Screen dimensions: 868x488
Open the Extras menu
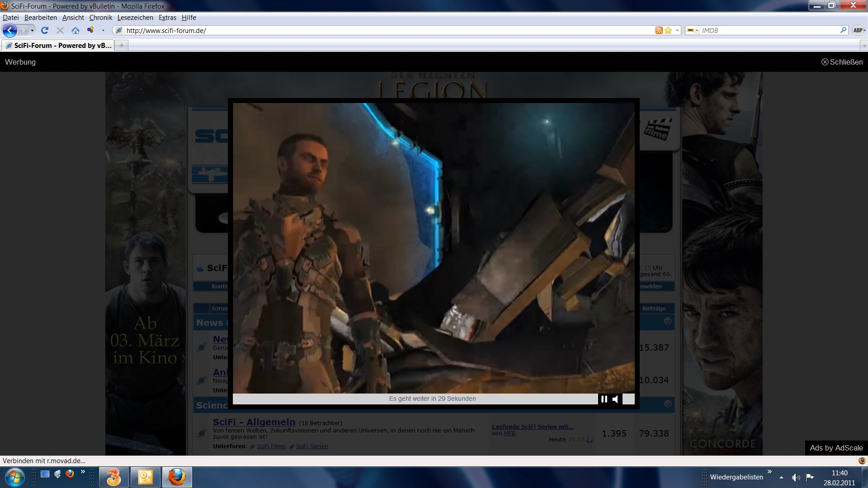coord(167,18)
